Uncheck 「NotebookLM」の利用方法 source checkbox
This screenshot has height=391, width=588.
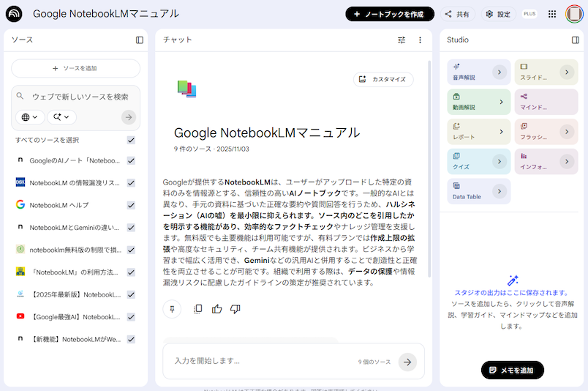tap(131, 272)
